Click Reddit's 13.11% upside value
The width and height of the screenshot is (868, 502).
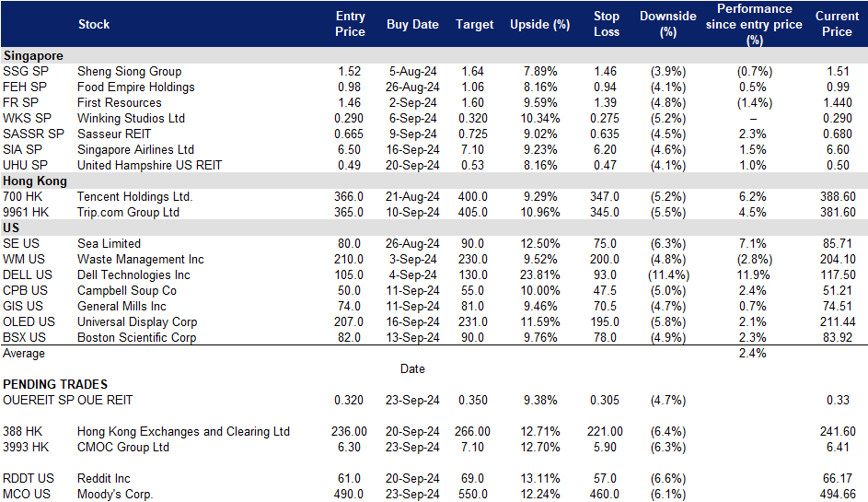539,479
